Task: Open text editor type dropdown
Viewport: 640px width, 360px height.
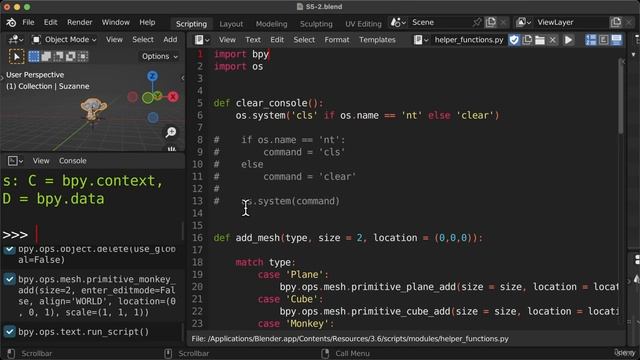Action: click(x=202, y=40)
